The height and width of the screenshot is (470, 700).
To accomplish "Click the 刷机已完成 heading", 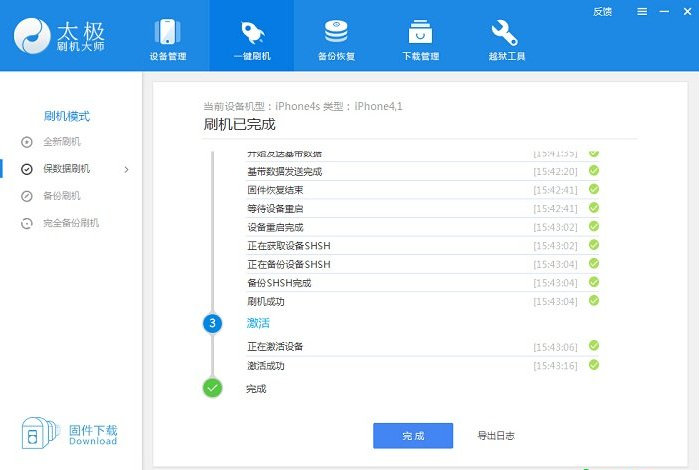I will point(239,125).
